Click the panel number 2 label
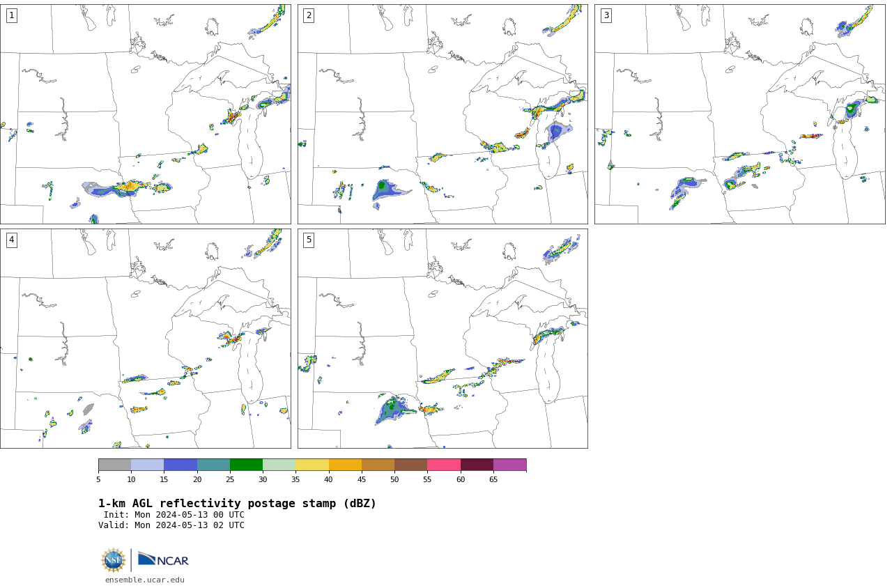This screenshot has width=892, height=588. pyautogui.click(x=309, y=15)
